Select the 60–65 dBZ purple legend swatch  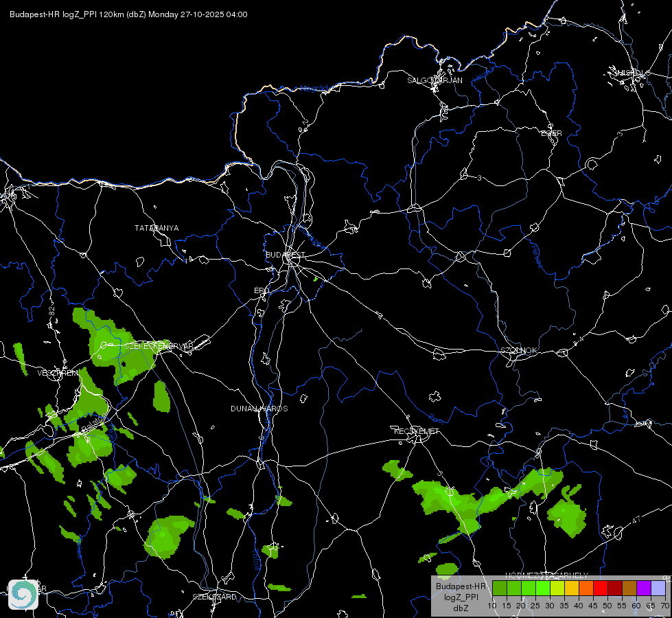[x=644, y=588]
